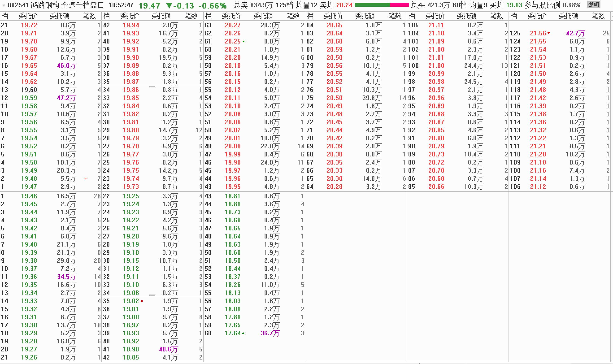Click the red marker next to buy price 19.02
Screen dimensions: 613x364
[142, 301]
